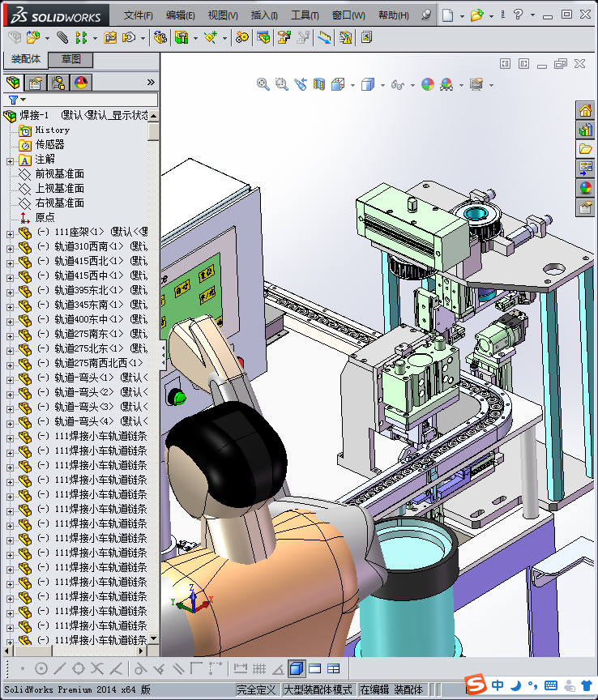
Task: Click the horizontal scrollbar right arrow
Action: (x=143, y=651)
